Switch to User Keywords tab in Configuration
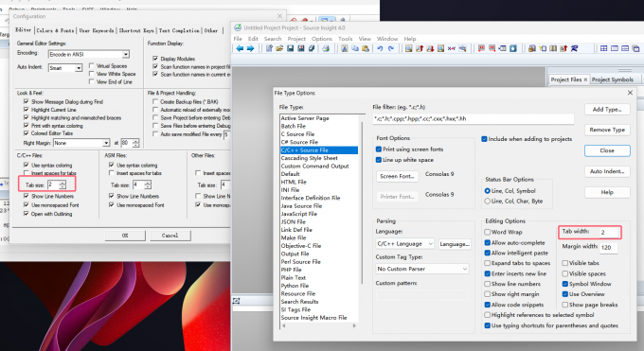Screen dimensions: 644x351 [x=97, y=30]
